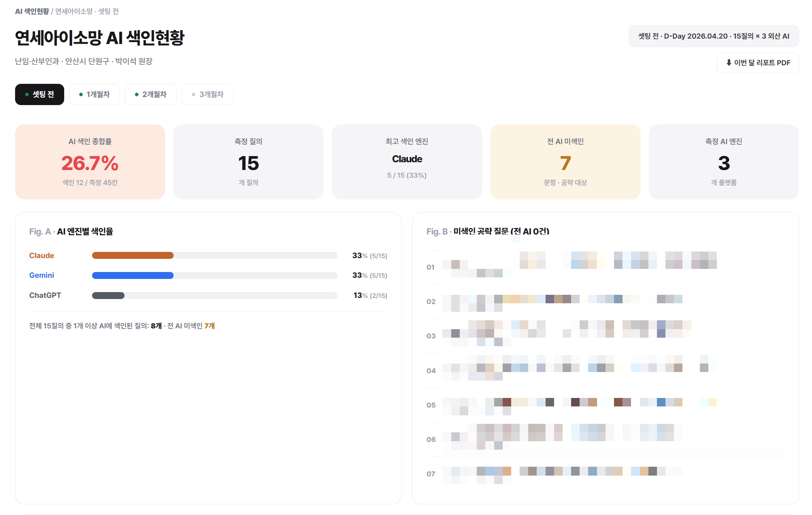The height and width of the screenshot is (515, 812).
Task: Click the 셋팅 전 D-Day status badge
Action: [714, 36]
